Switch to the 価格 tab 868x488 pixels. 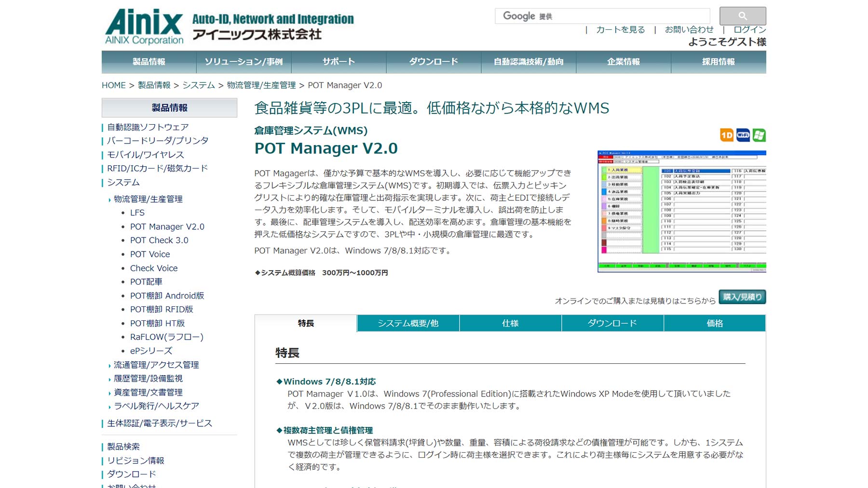[x=715, y=323]
